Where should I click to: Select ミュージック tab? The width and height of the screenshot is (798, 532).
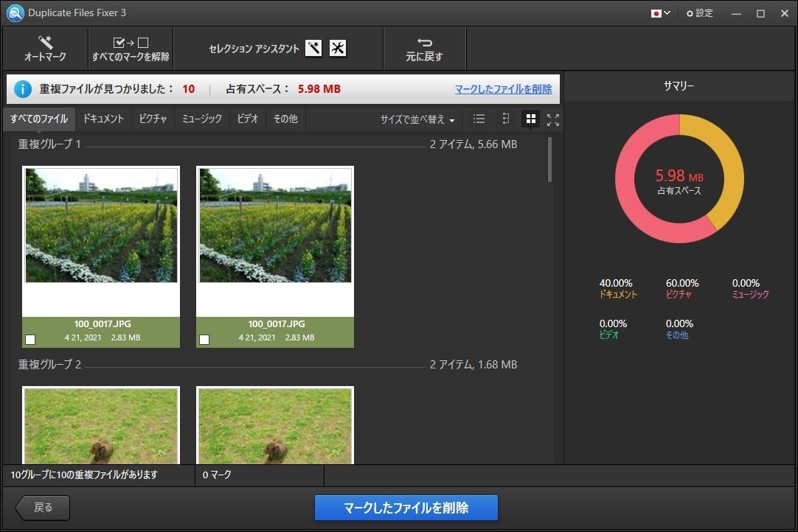tap(202, 119)
